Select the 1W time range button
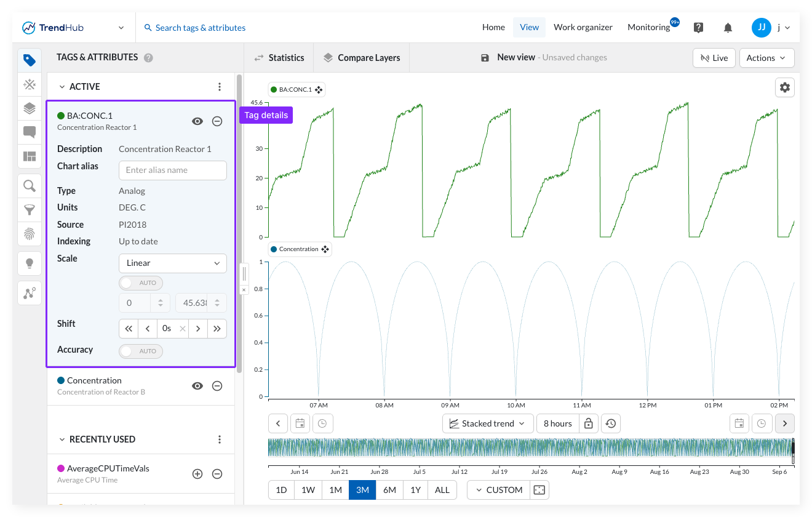This screenshot has width=812, height=517. click(x=308, y=490)
